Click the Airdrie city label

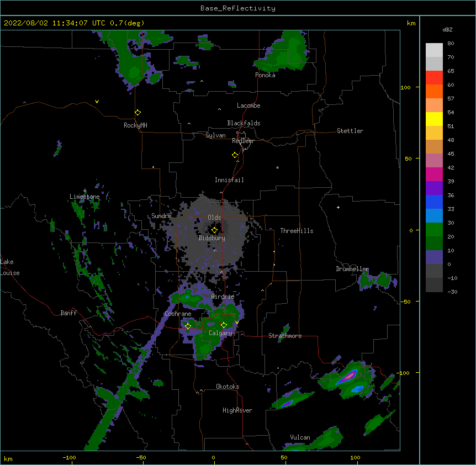pyautogui.click(x=223, y=297)
